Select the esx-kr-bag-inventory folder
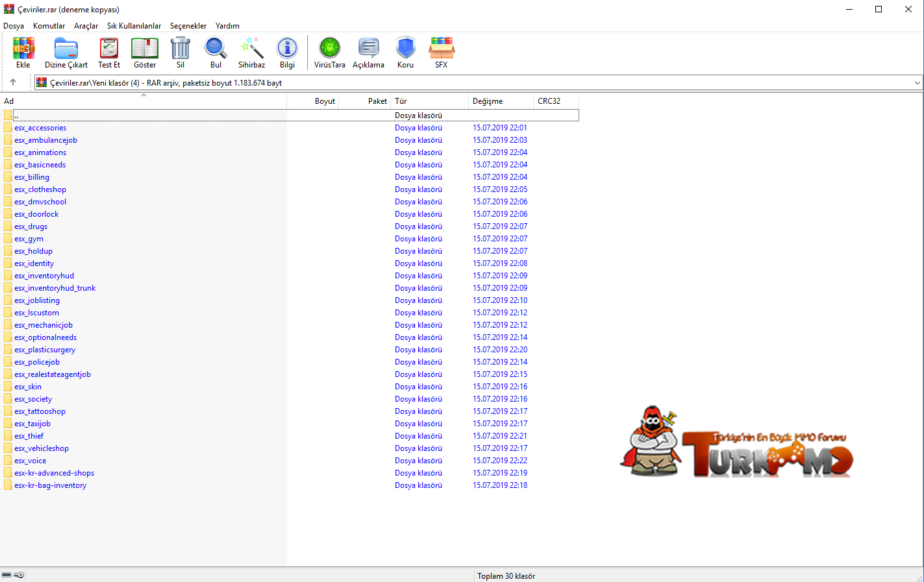The width and height of the screenshot is (924, 582). pyautogui.click(x=51, y=485)
